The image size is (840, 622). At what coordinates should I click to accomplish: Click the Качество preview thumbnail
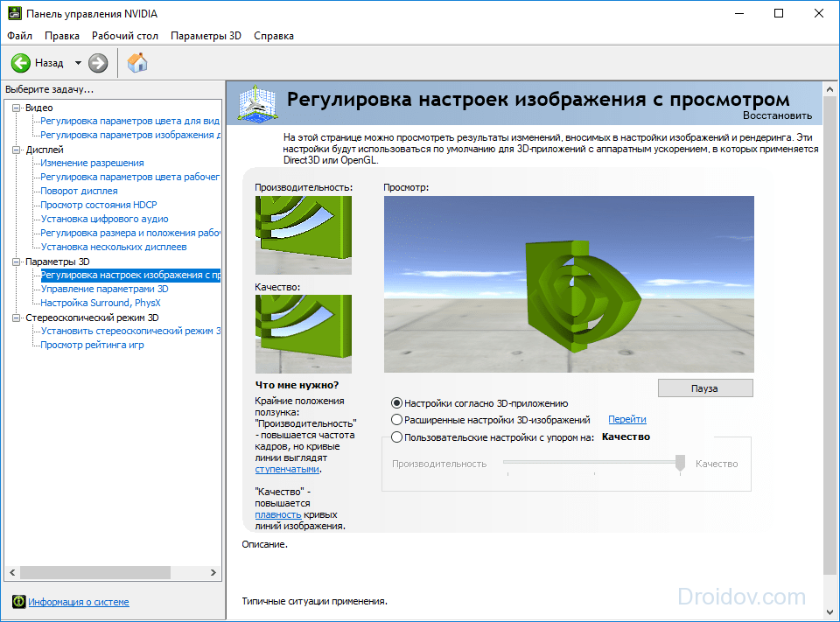(x=303, y=333)
